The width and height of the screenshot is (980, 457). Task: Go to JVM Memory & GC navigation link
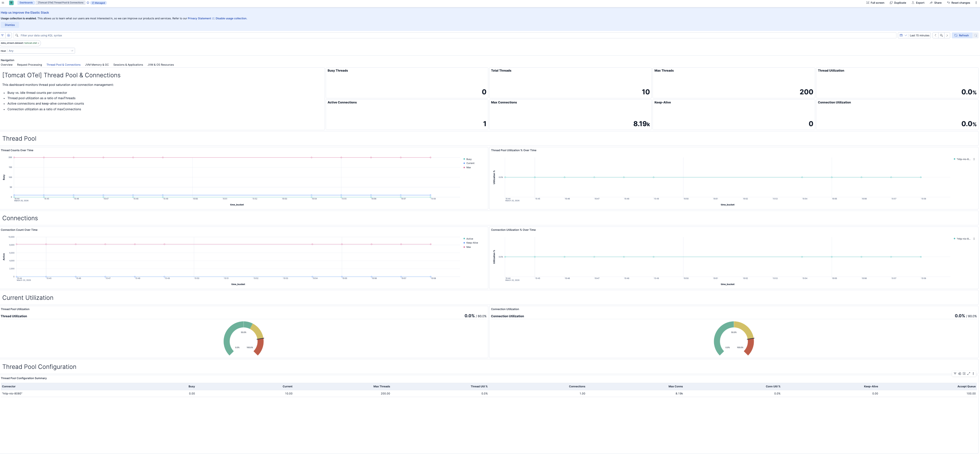click(97, 65)
